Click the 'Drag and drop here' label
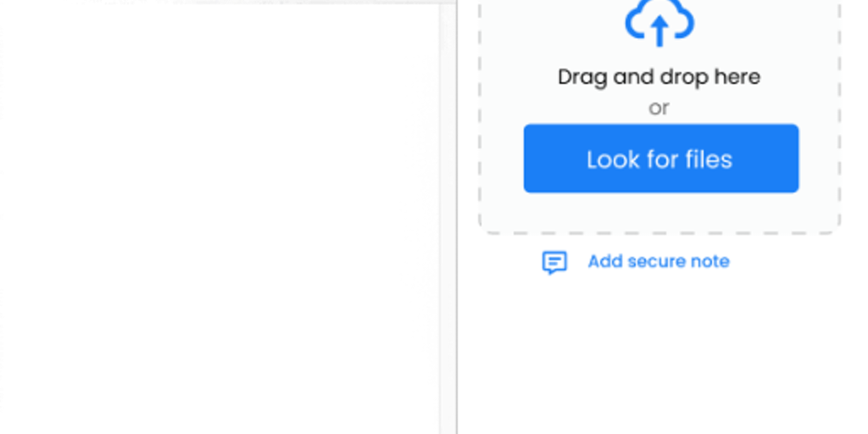The width and height of the screenshot is (868, 434). [659, 76]
